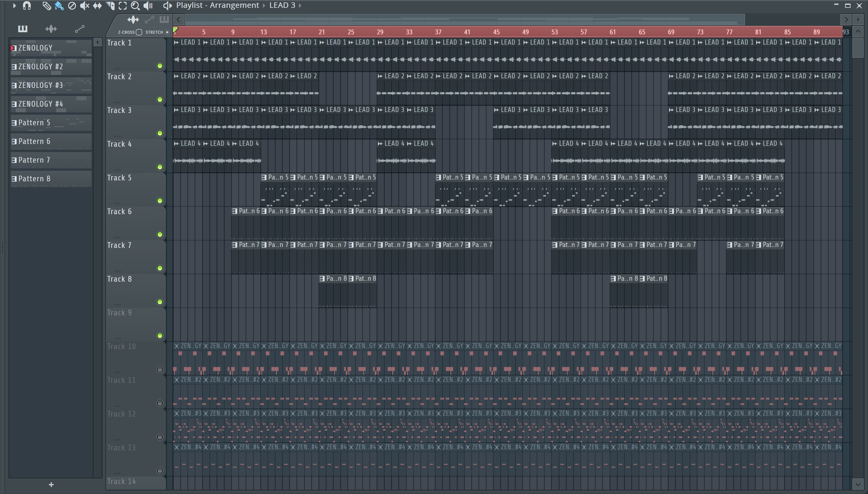Click the green playhead marker at bar 1
868x494 pixels.
[175, 30]
